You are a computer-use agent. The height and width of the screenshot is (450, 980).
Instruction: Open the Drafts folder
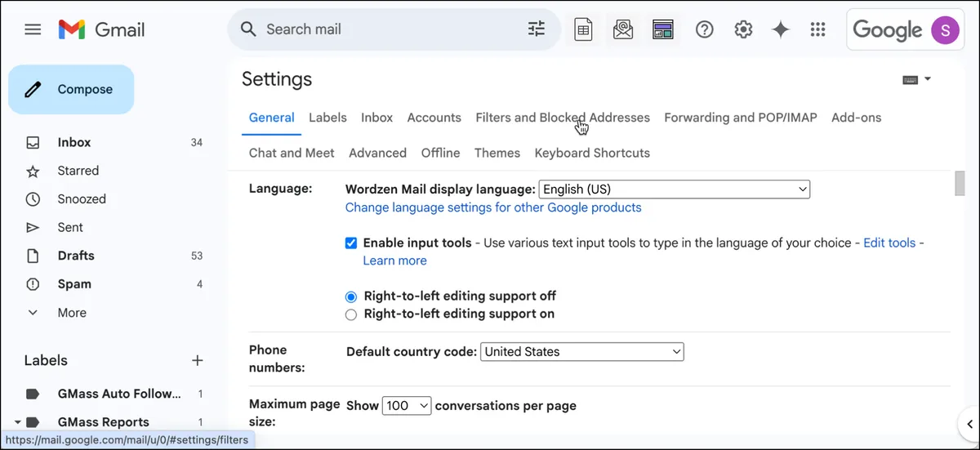[76, 256]
